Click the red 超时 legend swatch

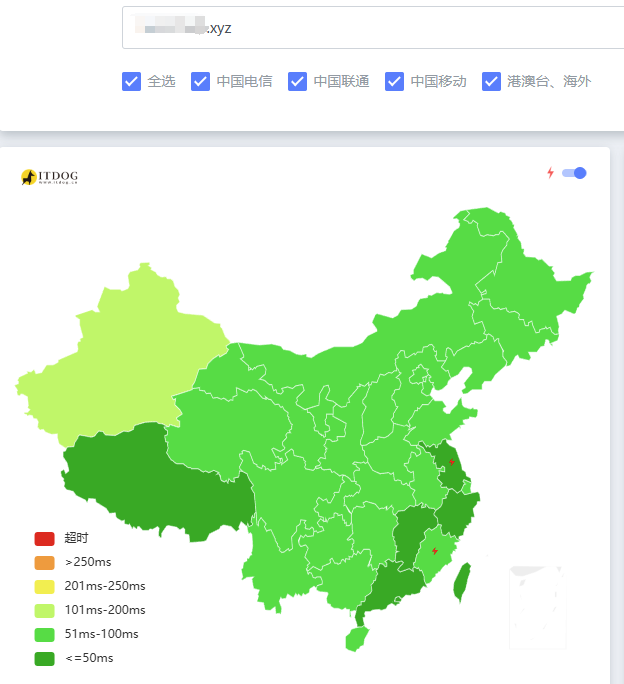[45, 539]
